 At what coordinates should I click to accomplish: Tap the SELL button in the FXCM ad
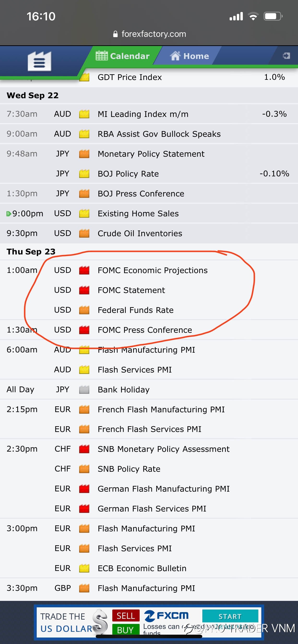tap(126, 615)
